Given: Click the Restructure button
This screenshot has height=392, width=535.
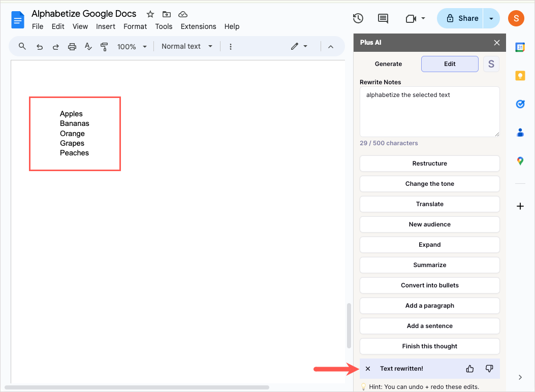Looking at the screenshot, I should click(429, 164).
